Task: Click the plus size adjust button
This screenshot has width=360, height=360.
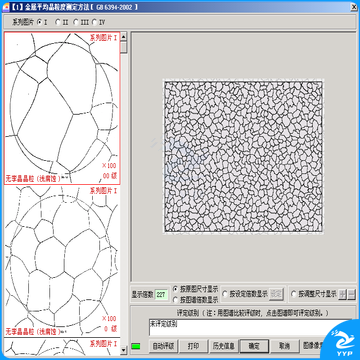Action: click(x=342, y=294)
